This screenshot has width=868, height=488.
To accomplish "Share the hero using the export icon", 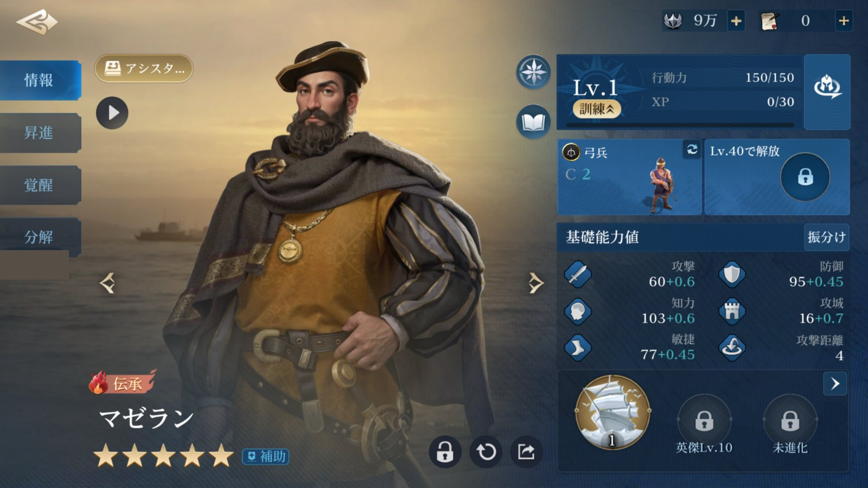I will (526, 451).
